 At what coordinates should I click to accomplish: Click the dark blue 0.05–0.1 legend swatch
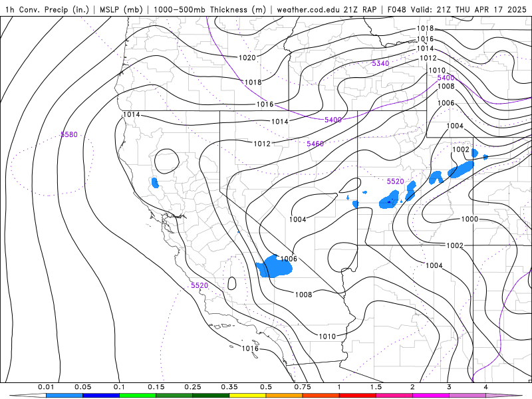(x=101, y=396)
